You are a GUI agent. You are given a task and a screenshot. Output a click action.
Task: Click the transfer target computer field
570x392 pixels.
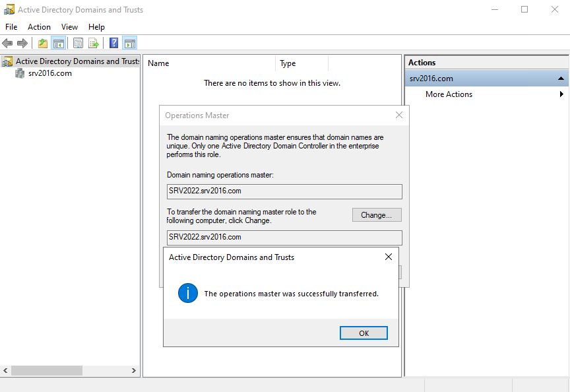pyautogui.click(x=284, y=238)
